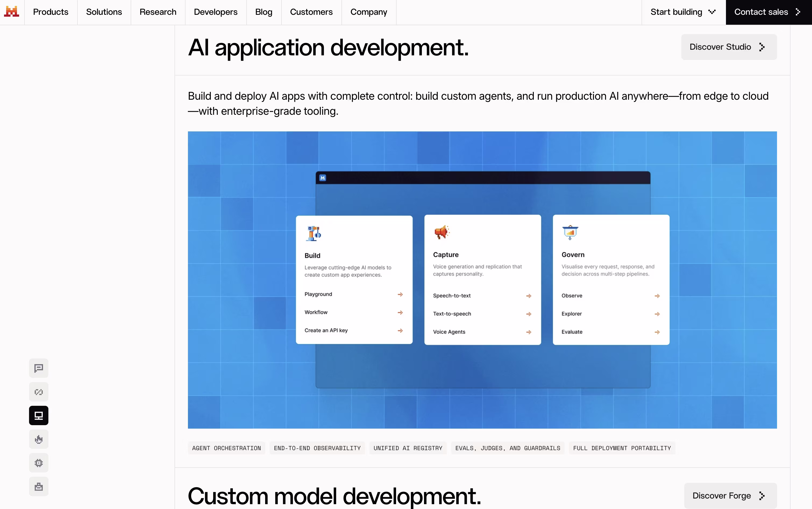The image size is (812, 509).
Task: Expand the Start building dropdown
Action: [683, 12]
